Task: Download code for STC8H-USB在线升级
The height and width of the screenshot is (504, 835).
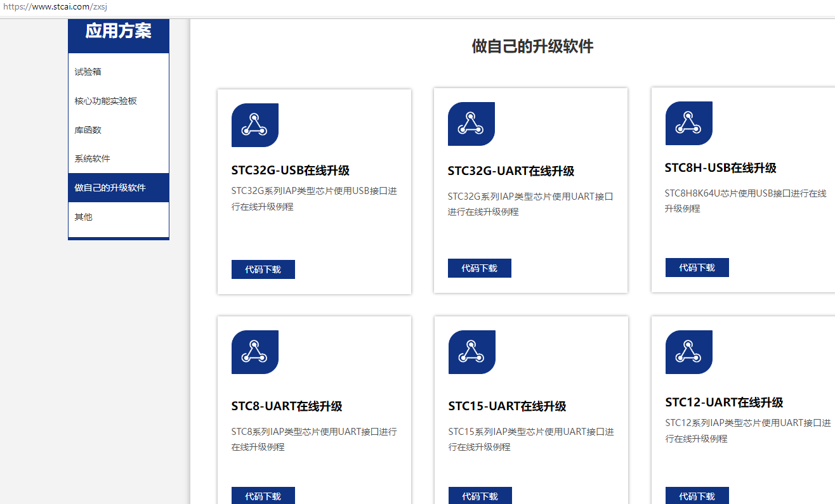Action: coord(697,268)
